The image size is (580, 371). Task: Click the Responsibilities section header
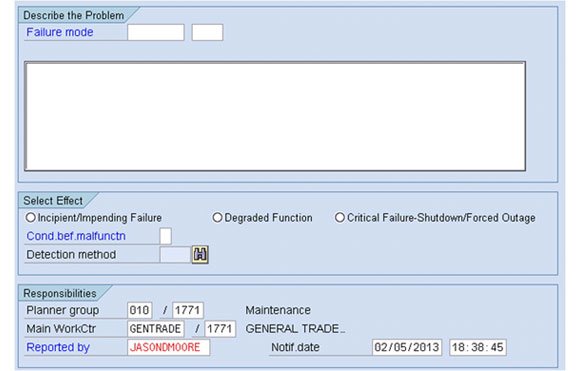pyautogui.click(x=60, y=293)
